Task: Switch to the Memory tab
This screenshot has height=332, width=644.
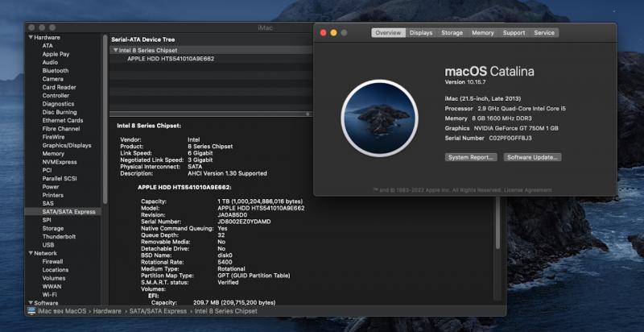Action: click(x=482, y=33)
